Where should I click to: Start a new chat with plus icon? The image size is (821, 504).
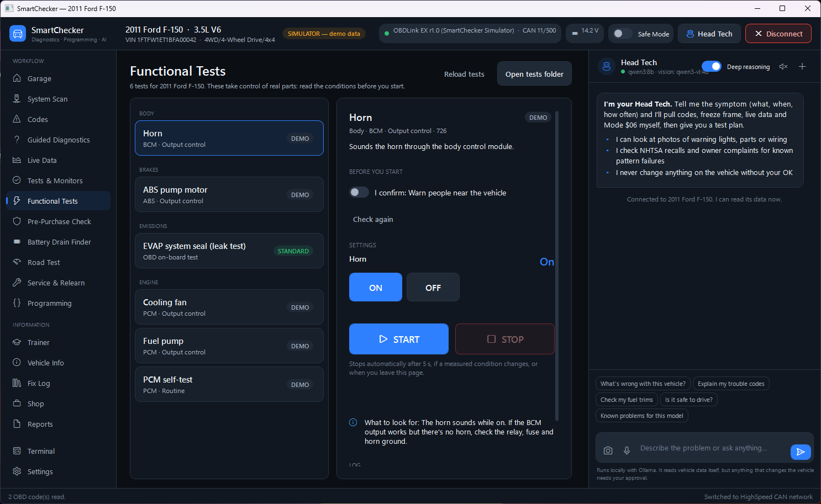point(802,67)
